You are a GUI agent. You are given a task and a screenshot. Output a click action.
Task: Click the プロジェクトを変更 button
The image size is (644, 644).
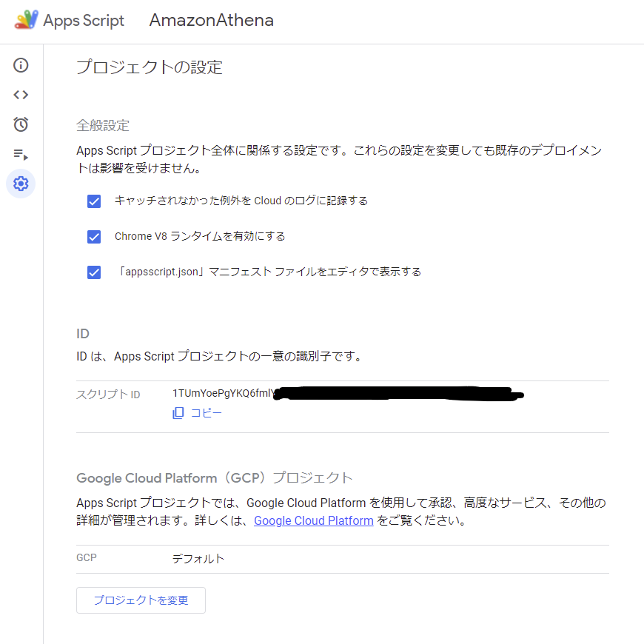(x=141, y=600)
